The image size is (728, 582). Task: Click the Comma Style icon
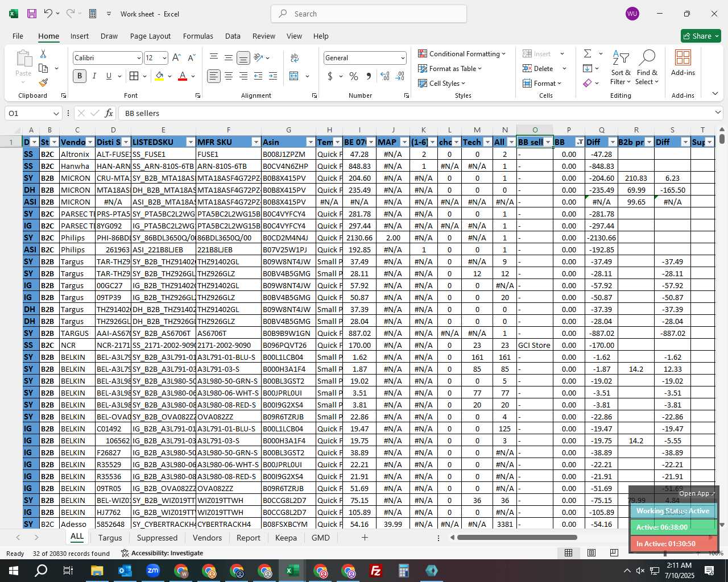click(369, 76)
